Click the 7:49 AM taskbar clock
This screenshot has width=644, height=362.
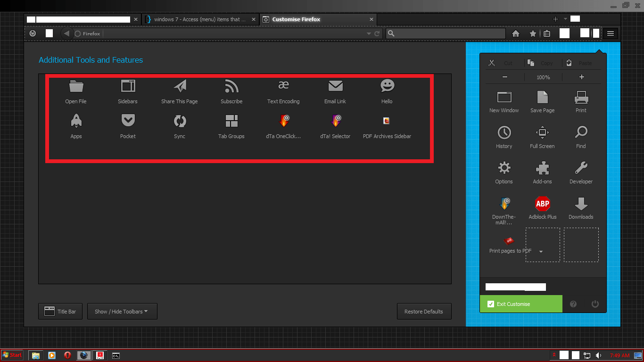619,355
